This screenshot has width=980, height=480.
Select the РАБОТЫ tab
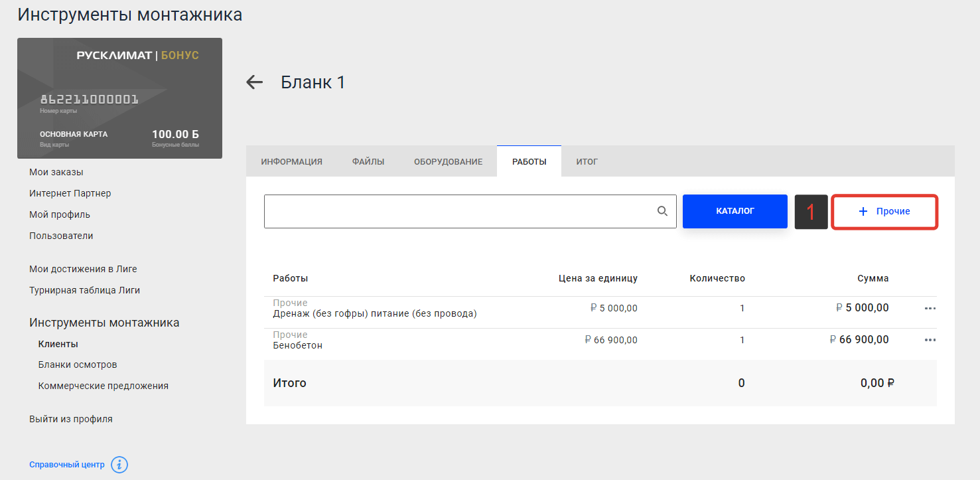(529, 161)
